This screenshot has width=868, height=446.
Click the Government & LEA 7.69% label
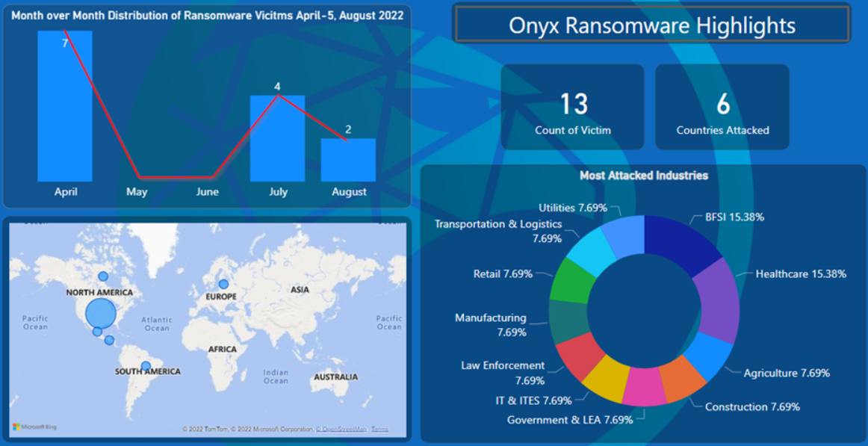click(x=570, y=419)
